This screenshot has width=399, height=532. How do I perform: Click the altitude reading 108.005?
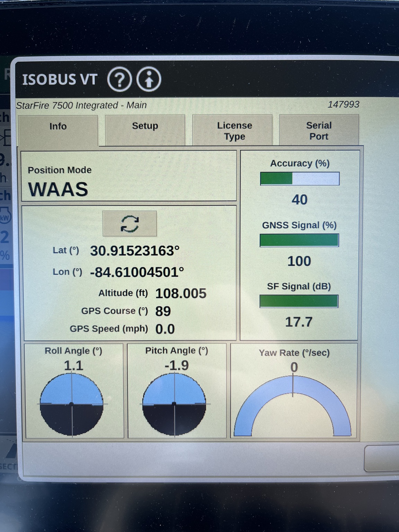(x=181, y=294)
